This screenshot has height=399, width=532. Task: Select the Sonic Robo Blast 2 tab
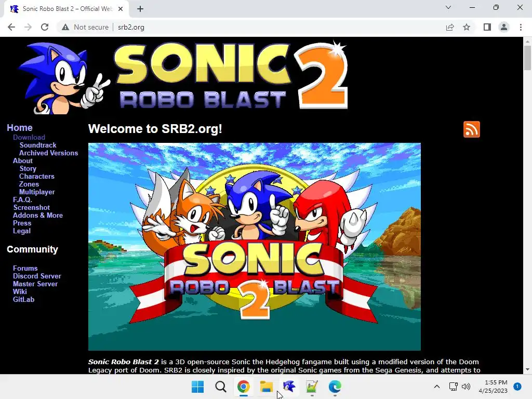66,9
